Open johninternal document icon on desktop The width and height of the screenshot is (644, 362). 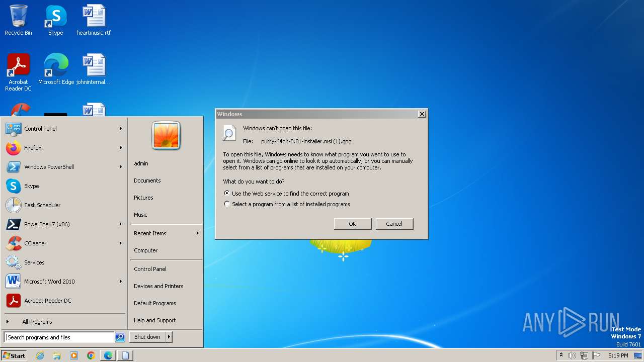(x=94, y=69)
